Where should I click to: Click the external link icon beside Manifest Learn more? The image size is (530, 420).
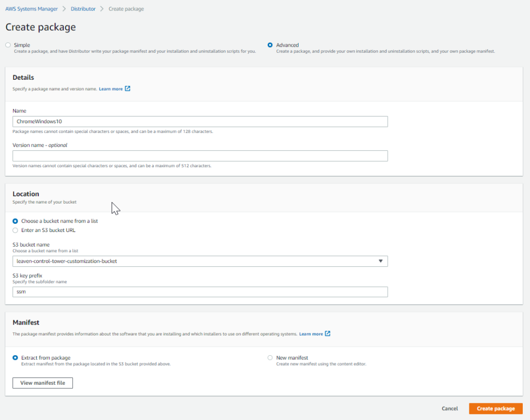tap(328, 334)
